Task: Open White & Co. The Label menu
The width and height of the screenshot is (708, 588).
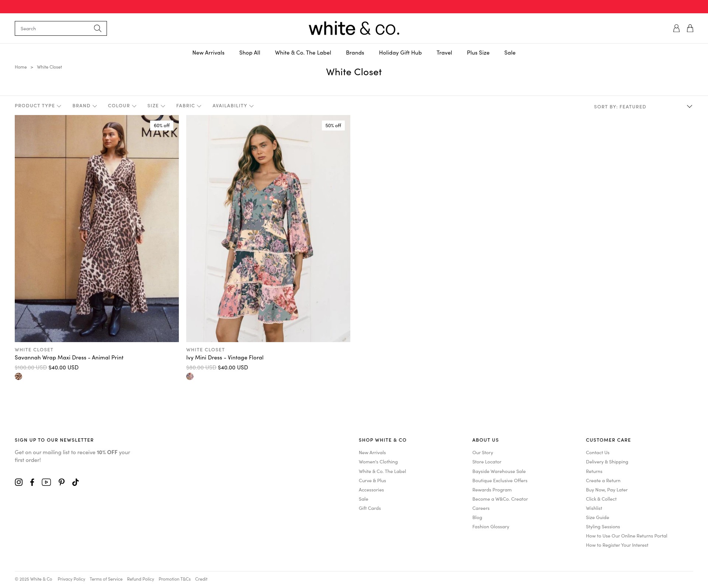Action: (x=303, y=53)
